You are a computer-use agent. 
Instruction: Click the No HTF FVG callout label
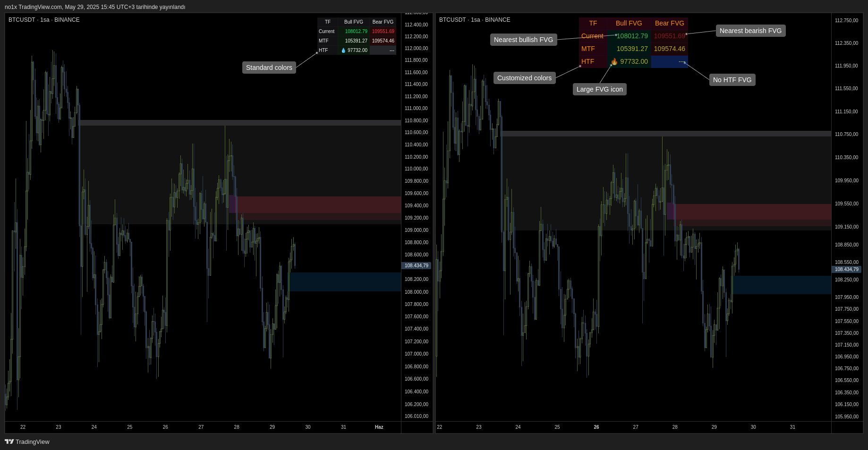(732, 80)
